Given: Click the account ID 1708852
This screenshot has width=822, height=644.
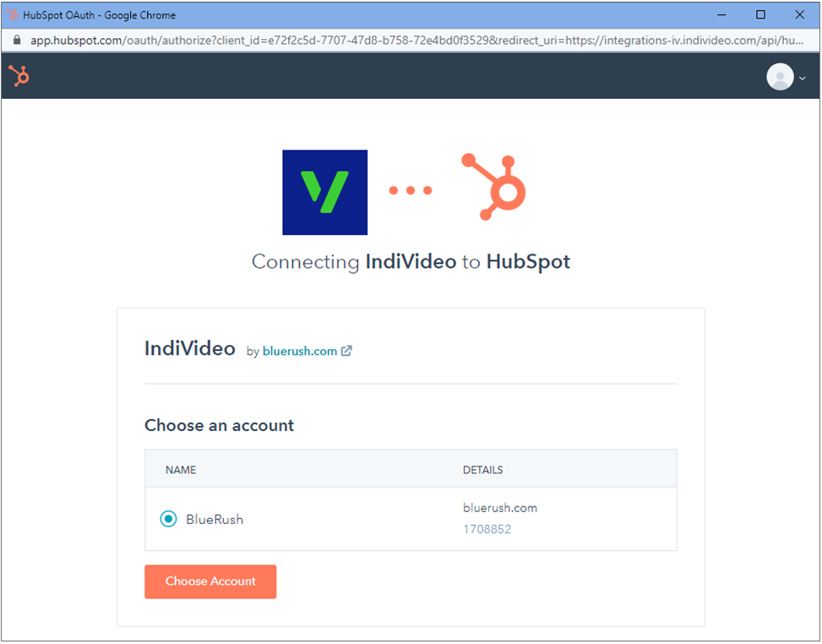Looking at the screenshot, I should 487,529.
